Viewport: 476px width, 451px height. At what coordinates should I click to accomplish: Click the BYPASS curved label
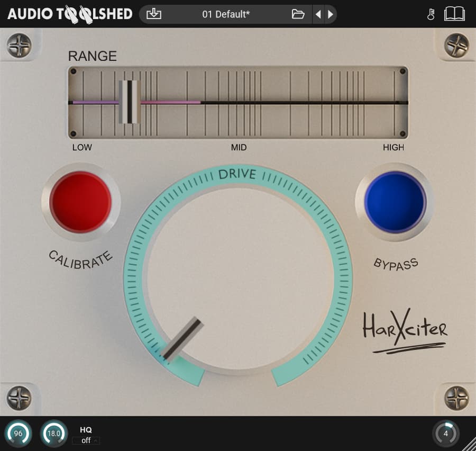(x=396, y=264)
